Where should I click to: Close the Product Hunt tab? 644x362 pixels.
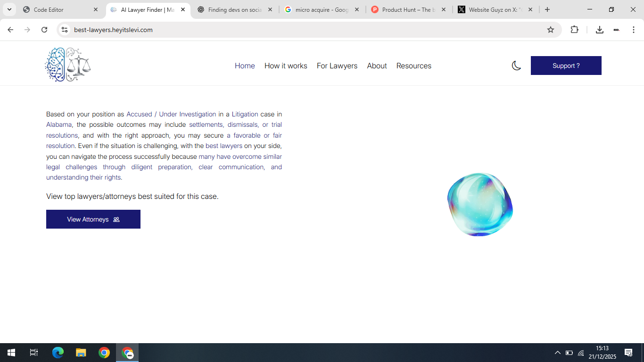click(444, 9)
